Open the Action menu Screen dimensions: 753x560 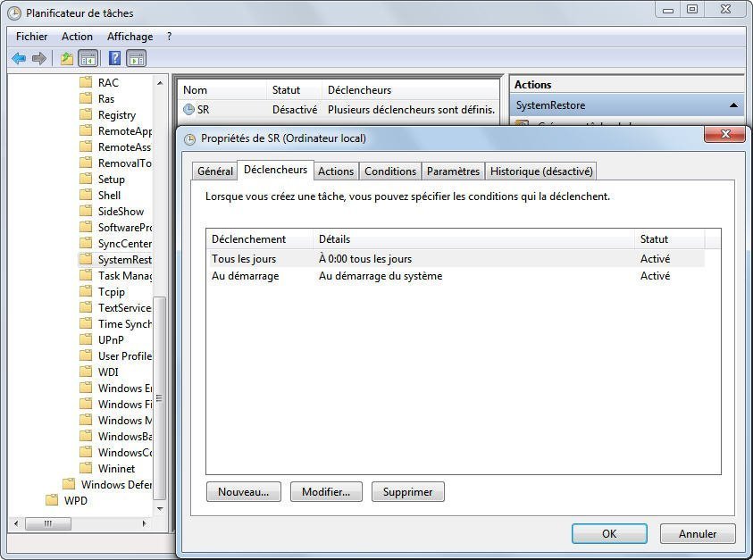point(77,37)
